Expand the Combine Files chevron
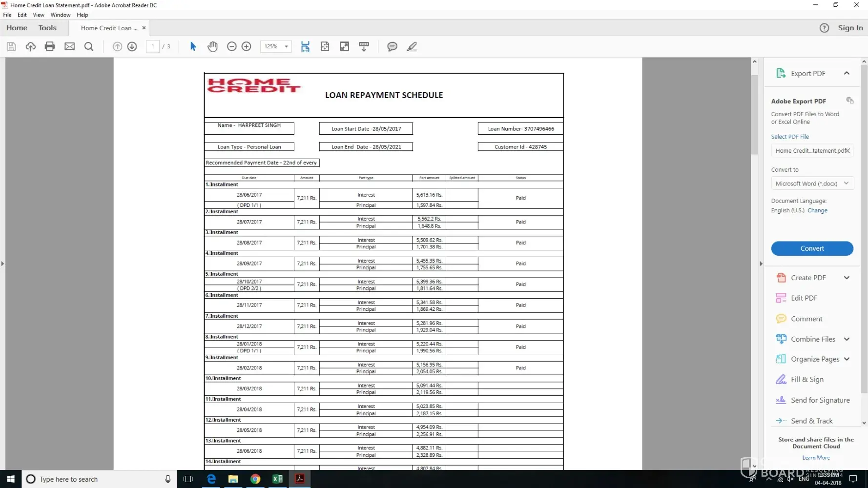This screenshot has width=868, height=488. [x=847, y=339]
